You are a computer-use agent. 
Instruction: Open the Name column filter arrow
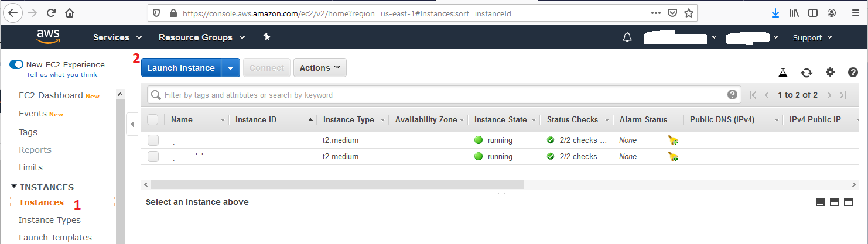point(223,120)
